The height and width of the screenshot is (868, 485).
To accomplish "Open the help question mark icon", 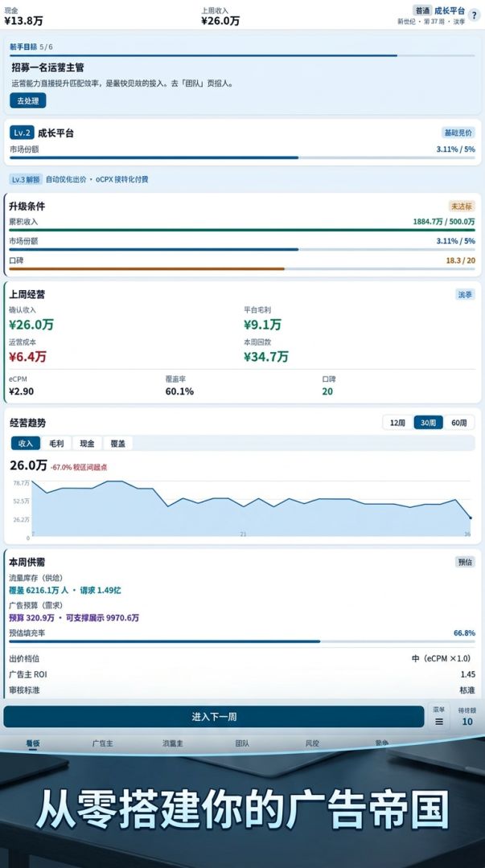I will [x=474, y=15].
